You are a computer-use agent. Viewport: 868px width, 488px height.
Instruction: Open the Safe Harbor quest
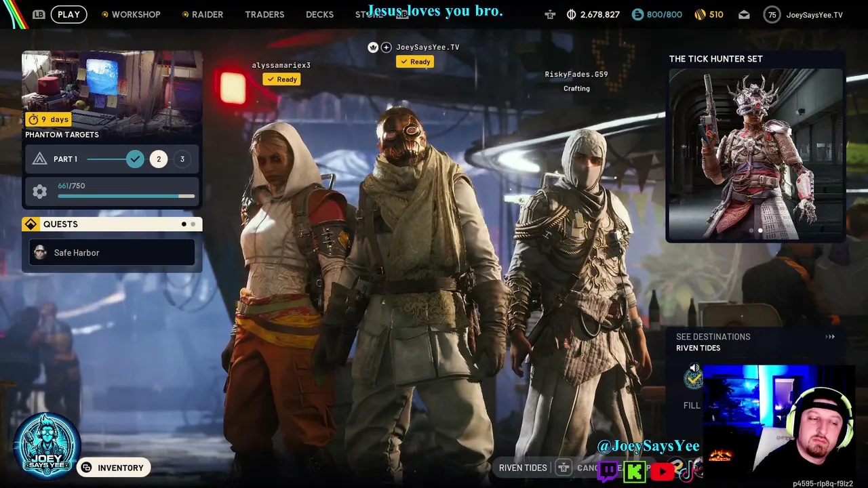(112, 253)
